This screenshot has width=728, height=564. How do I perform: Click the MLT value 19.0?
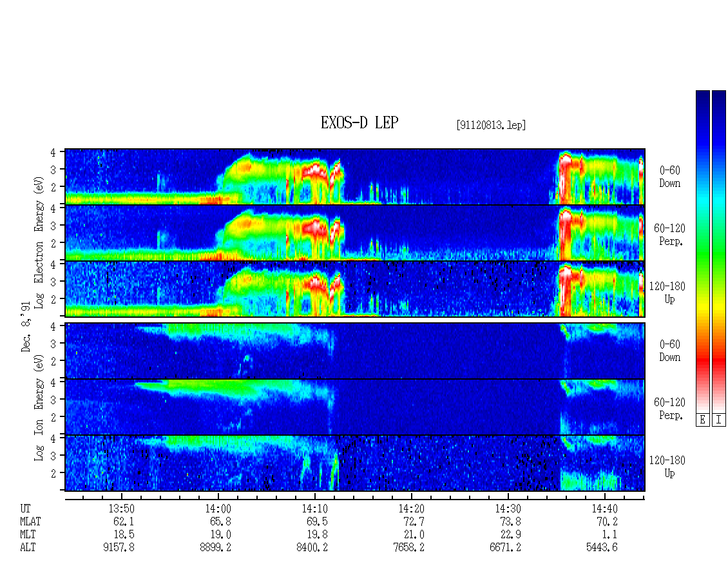(x=220, y=535)
